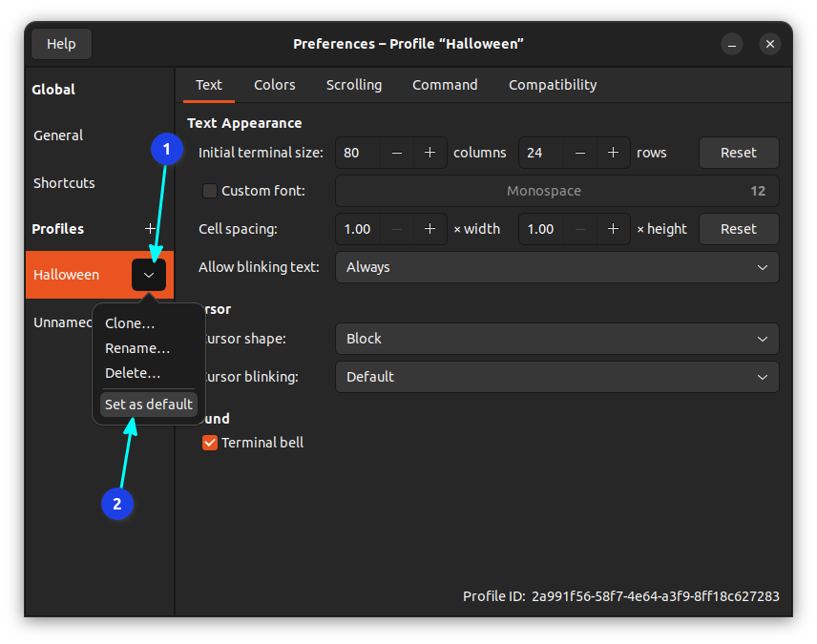Decrease cell height spacing with minus

point(581,229)
